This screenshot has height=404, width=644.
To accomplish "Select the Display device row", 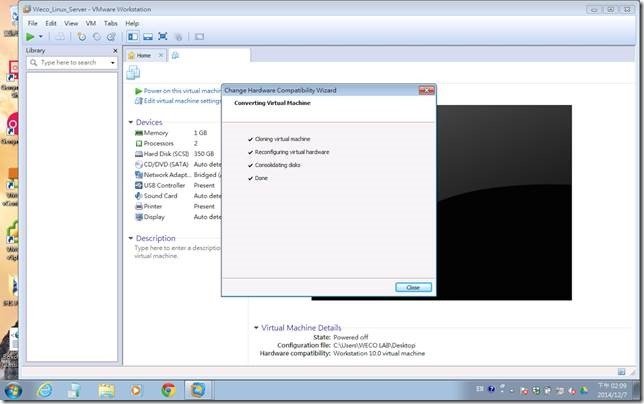I will pos(177,217).
